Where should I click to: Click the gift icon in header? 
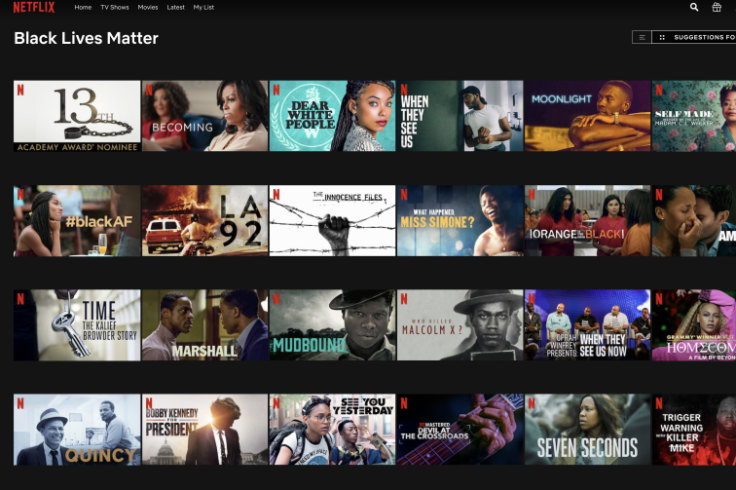717,7
